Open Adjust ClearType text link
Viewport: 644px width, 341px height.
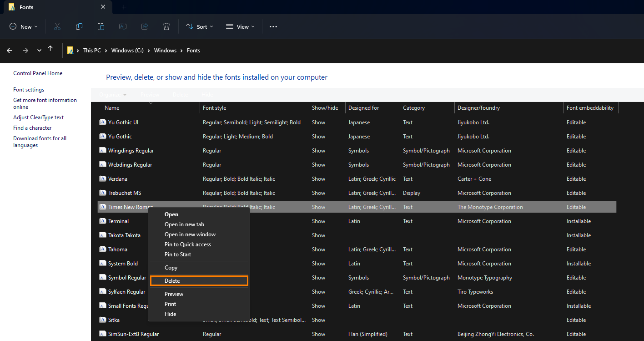tap(38, 117)
